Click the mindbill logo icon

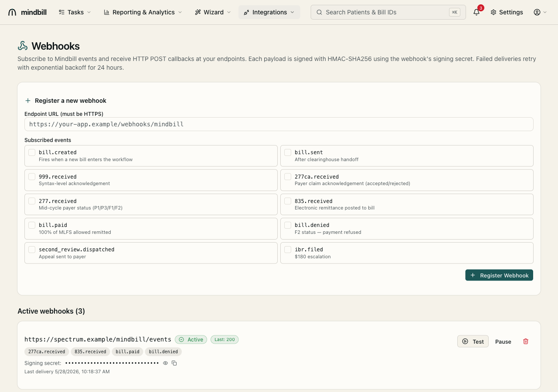12,12
